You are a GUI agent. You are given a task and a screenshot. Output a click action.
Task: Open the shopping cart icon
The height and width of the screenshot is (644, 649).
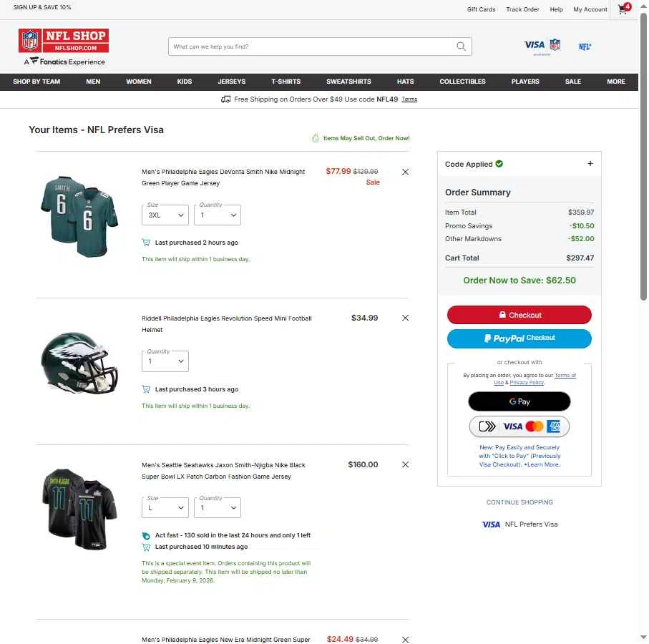point(624,9)
